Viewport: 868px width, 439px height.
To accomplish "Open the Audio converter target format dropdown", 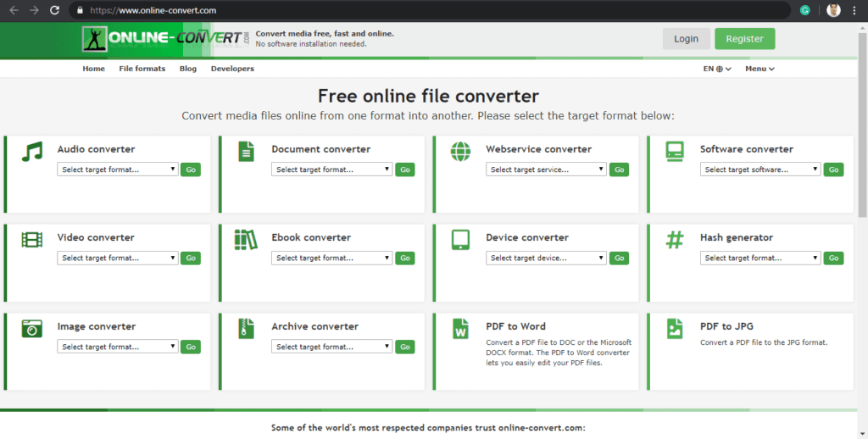I will [118, 169].
